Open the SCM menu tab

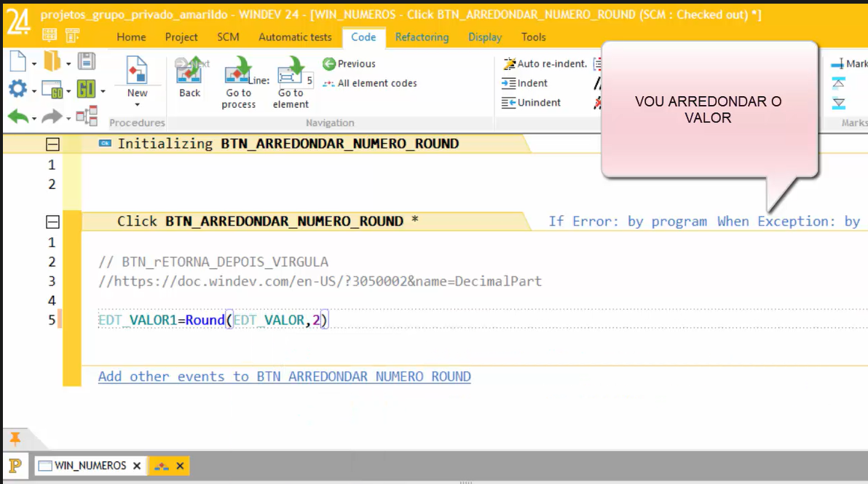click(228, 36)
